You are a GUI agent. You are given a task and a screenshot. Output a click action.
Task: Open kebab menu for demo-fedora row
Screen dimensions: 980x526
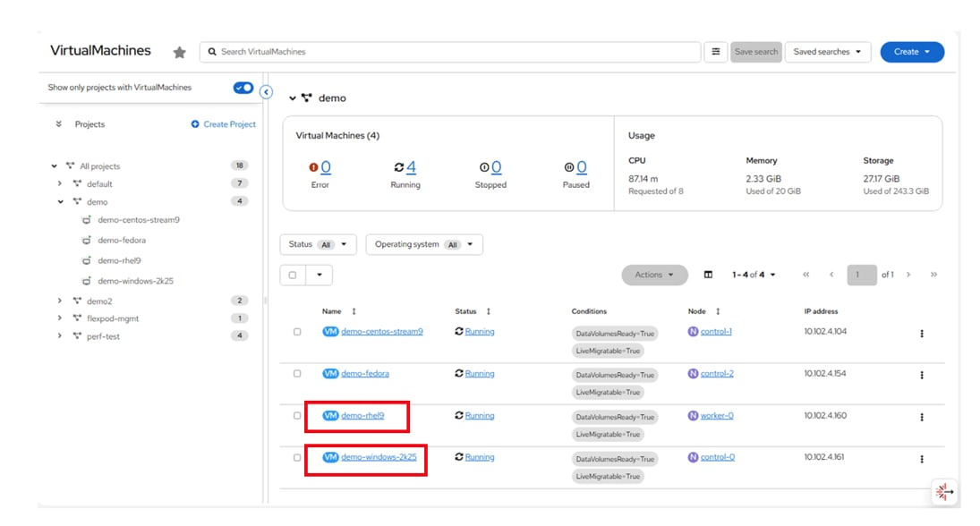coord(921,376)
